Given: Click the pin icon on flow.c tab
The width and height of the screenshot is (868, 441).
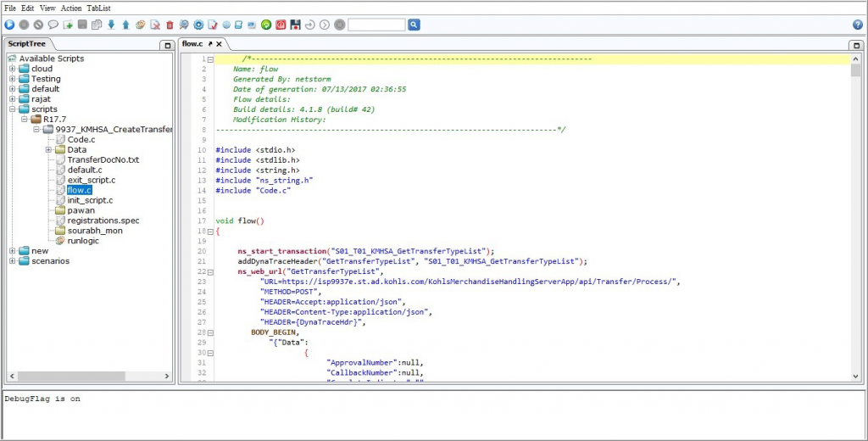Looking at the screenshot, I should click(210, 44).
